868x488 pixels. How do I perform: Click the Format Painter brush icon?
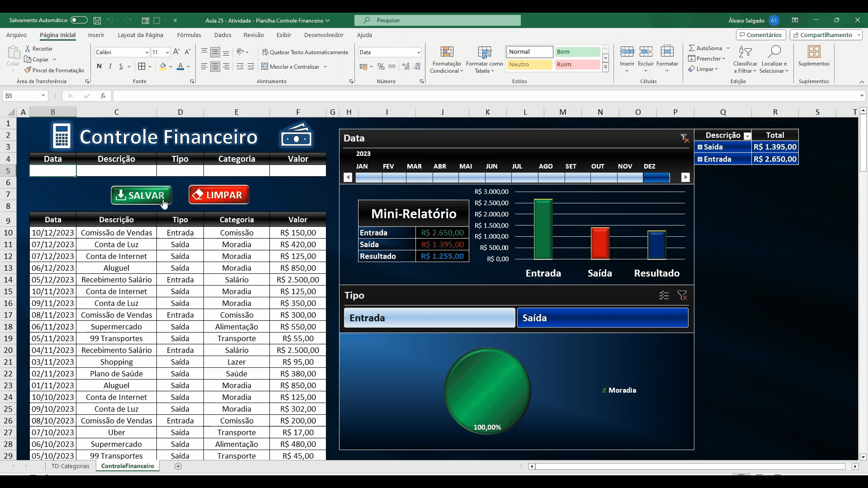tap(28, 70)
